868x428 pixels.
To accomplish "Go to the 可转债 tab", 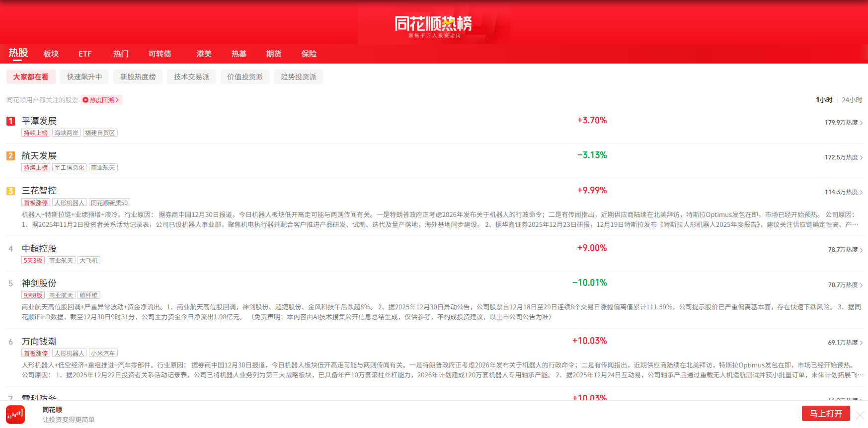I will [x=159, y=54].
